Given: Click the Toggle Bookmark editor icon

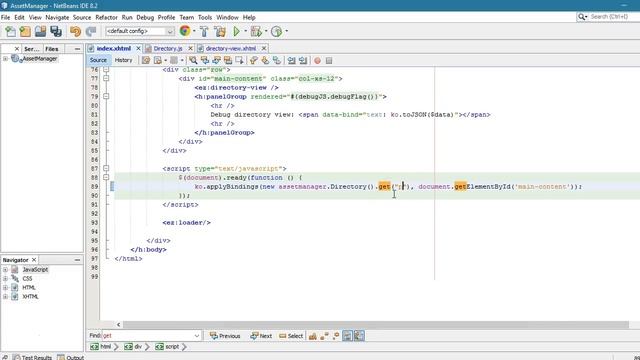Looking at the screenshot, I should [277, 60].
